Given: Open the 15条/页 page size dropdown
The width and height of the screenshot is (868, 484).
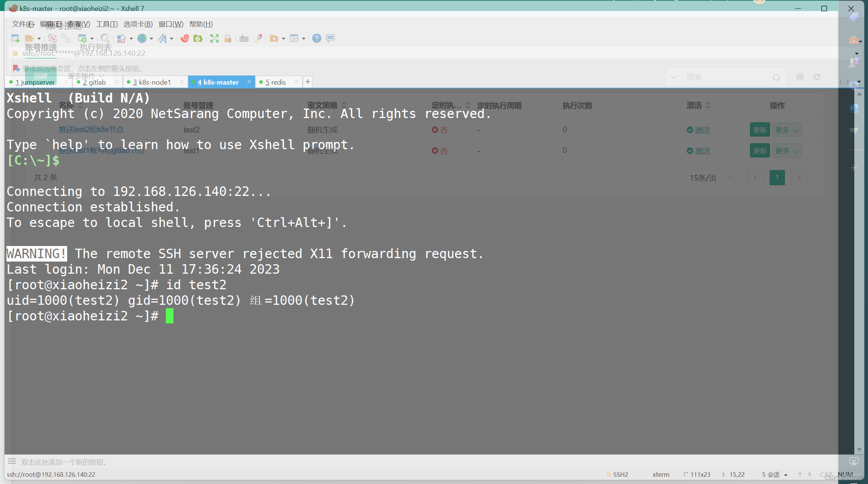Looking at the screenshot, I should tap(708, 178).
